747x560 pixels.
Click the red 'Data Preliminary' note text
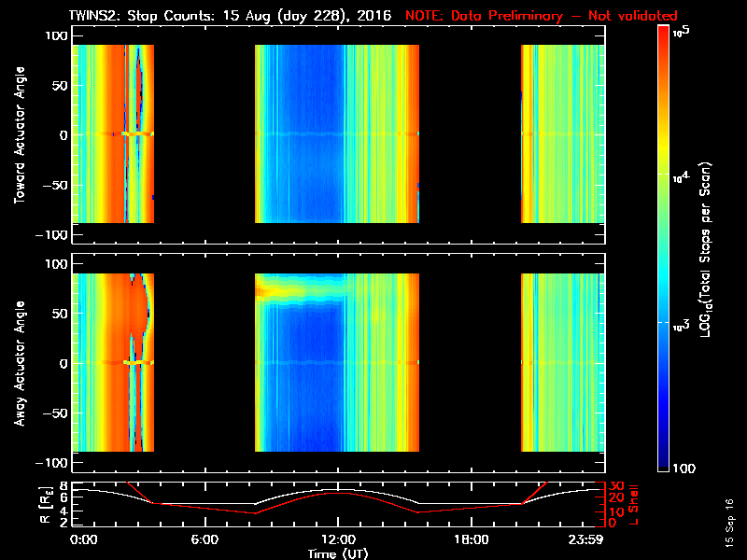(x=542, y=15)
